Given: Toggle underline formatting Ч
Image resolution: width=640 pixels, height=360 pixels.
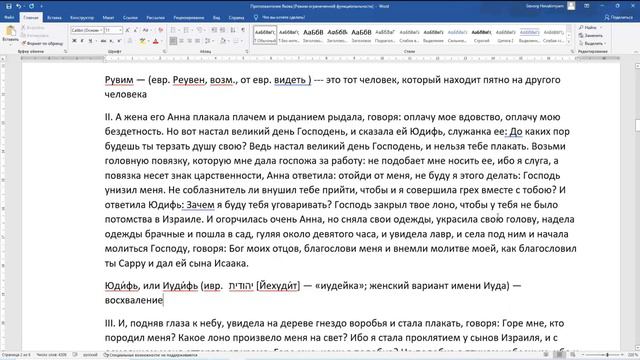Looking at the screenshot, I should pos(90,41).
